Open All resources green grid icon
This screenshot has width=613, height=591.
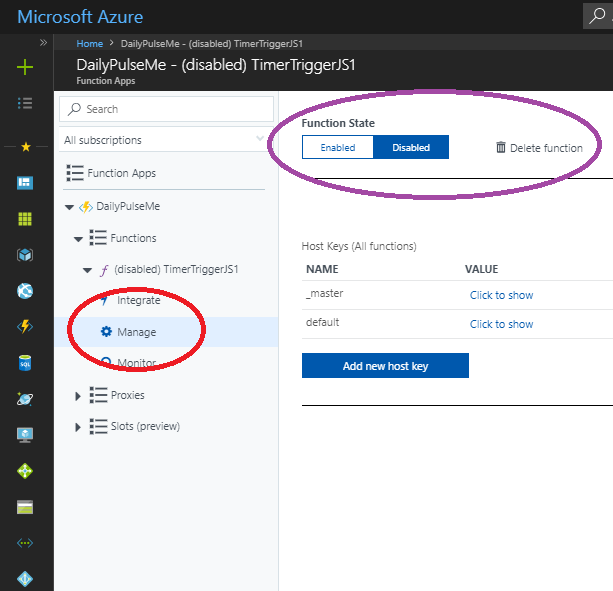pyautogui.click(x=25, y=219)
